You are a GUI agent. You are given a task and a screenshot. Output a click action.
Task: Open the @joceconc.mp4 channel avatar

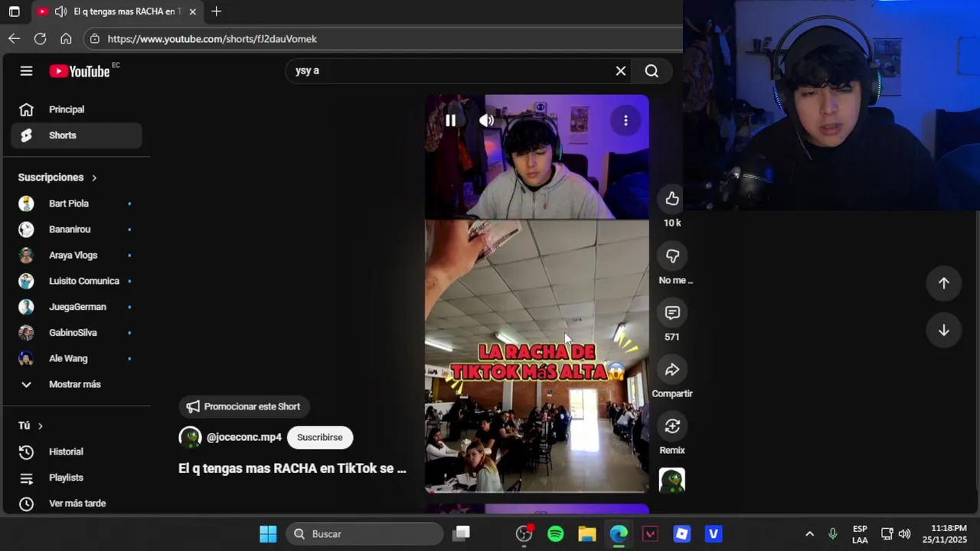190,438
